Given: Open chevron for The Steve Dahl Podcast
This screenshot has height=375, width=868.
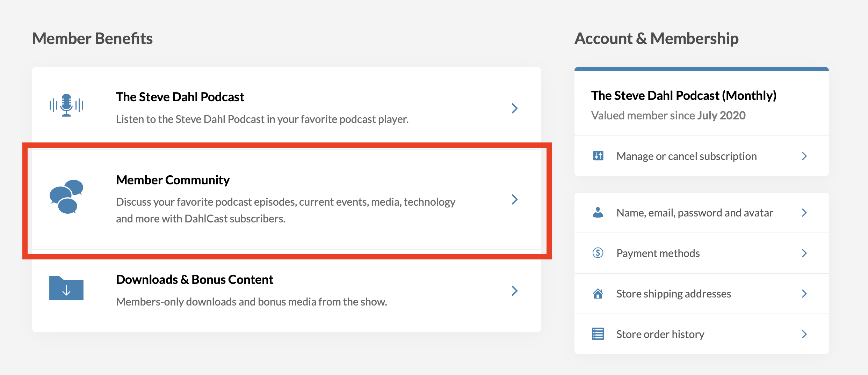Looking at the screenshot, I should [x=514, y=108].
